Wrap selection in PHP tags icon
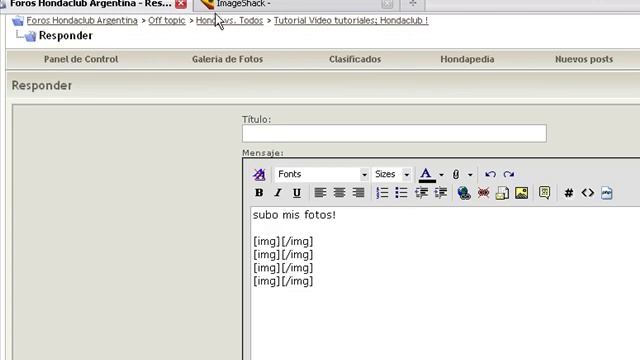640x360 pixels. pyautogui.click(x=607, y=193)
